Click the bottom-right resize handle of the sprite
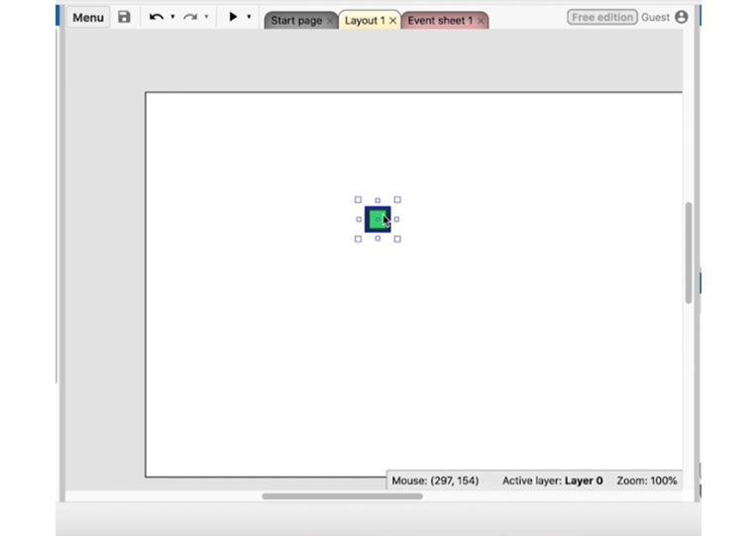Screen dimensions: 756x536 (397, 239)
